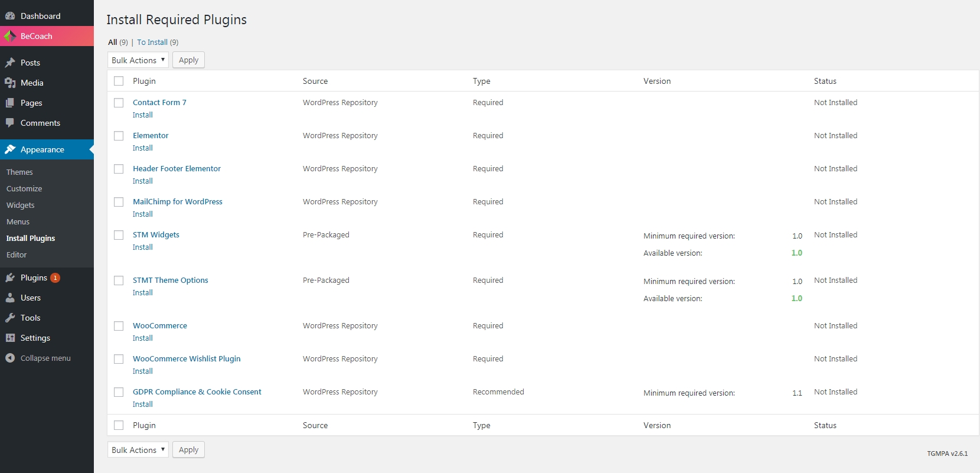
Task: Open Plugins menu with update badge
Action: coord(34,278)
